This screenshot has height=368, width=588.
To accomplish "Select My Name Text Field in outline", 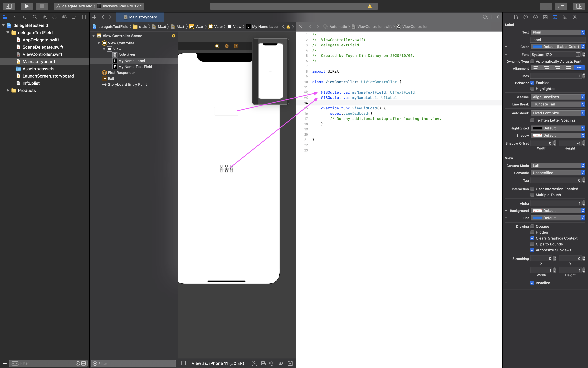I will click(135, 67).
